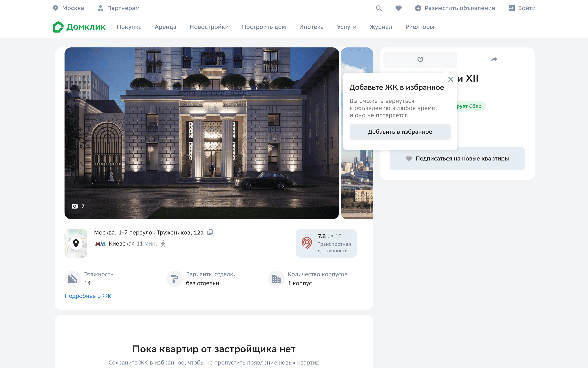Click the metro logo icons by Киевская
This screenshot has height=368, width=588.
(x=100, y=244)
